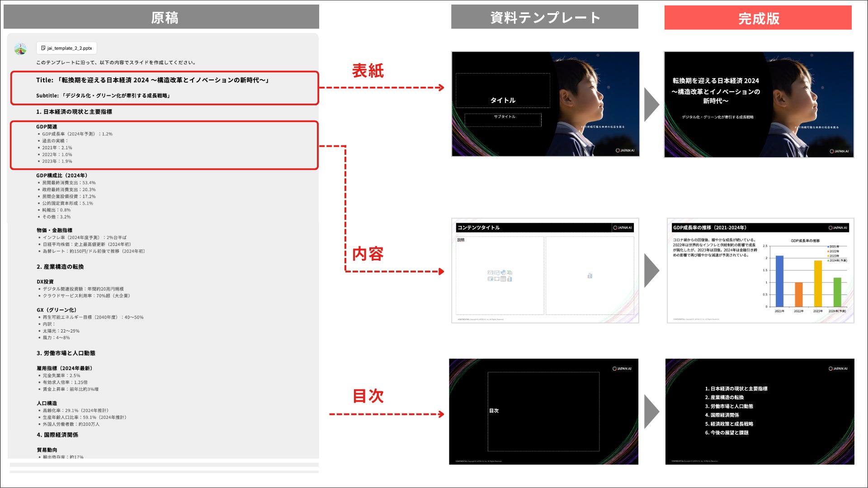Click the completed table-of-contents slide thumbnail
Viewport: 868px width, 488px height.
click(x=759, y=412)
